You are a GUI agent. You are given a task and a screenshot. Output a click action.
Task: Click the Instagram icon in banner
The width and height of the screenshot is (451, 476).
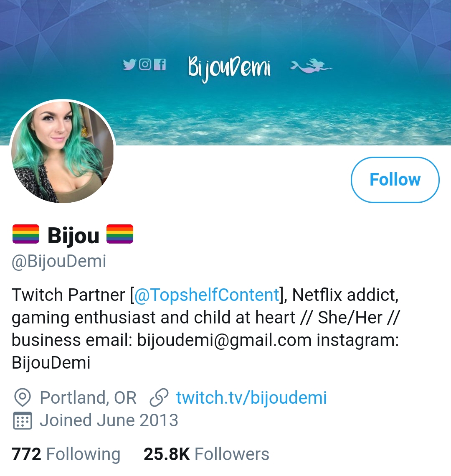click(x=145, y=64)
